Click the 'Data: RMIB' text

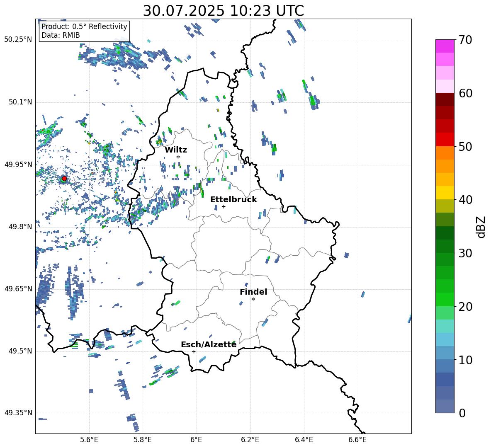click(61, 35)
